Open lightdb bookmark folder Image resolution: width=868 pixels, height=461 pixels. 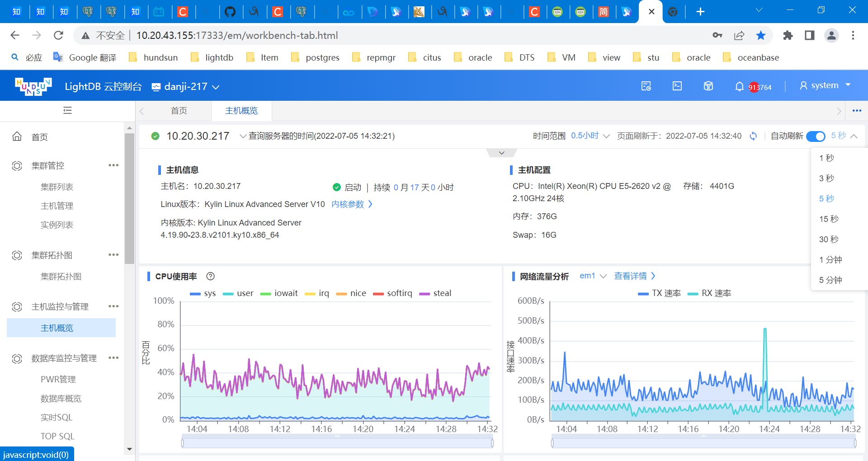(212, 57)
